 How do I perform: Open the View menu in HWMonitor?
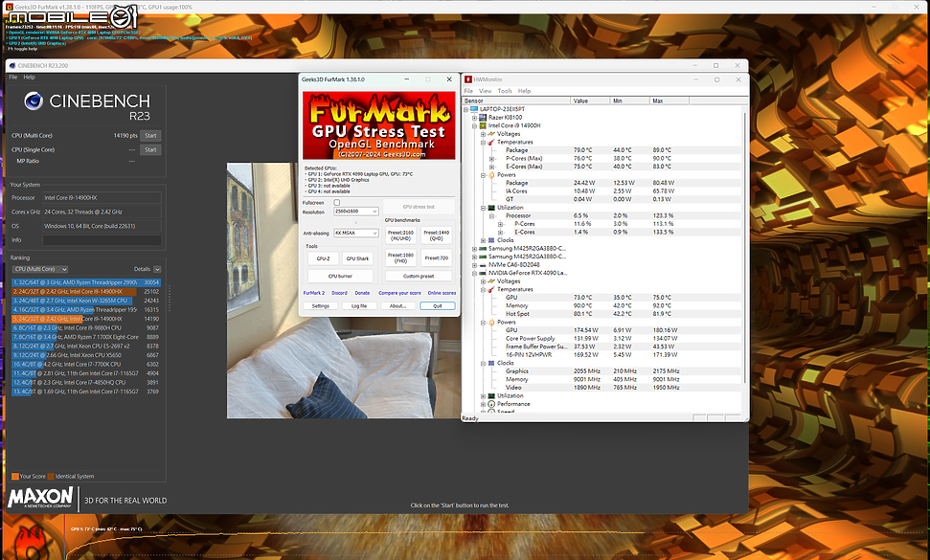pos(486,91)
